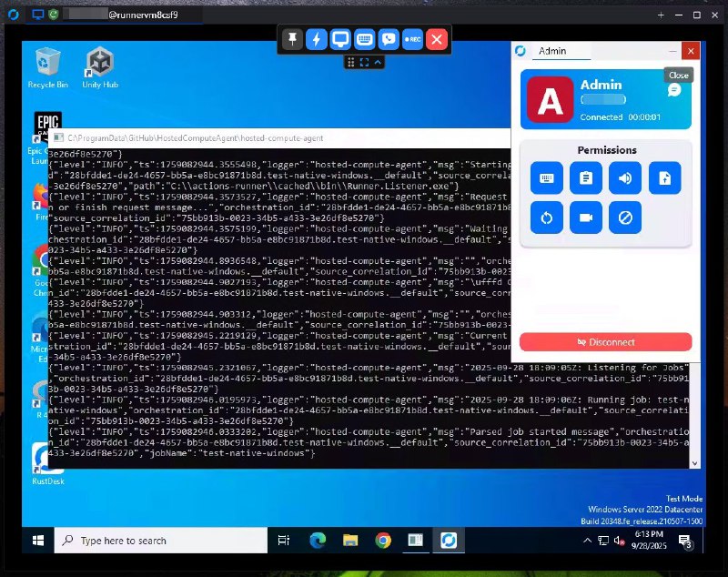This screenshot has width=728, height=577.
Task: Open chat from the remote control toolbar
Action: 388,38
